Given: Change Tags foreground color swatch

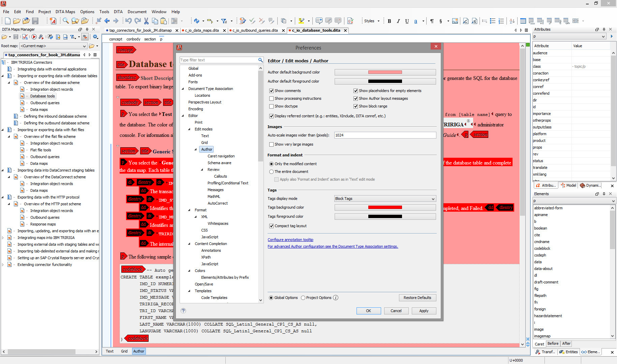Looking at the screenshot, I should [x=385, y=216].
